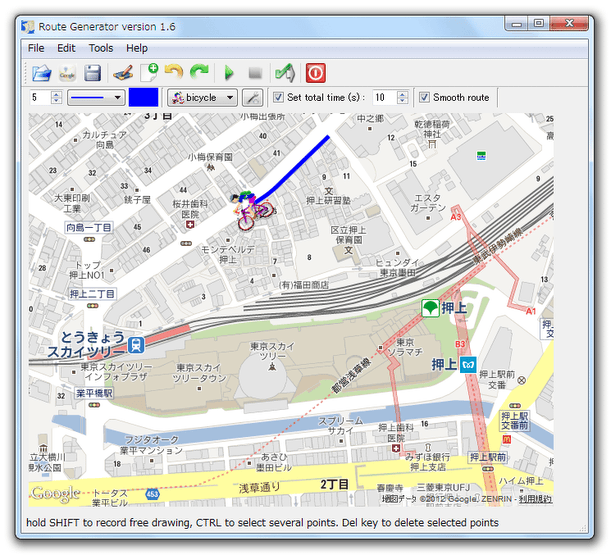Save project with floppy disk icon
This screenshot has height=555, width=611.
93,73
